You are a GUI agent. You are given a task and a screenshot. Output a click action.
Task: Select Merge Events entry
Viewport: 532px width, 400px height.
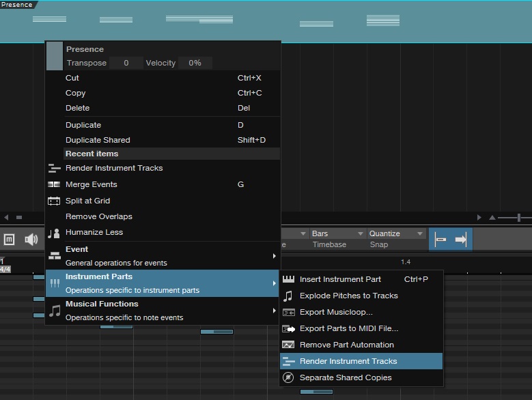pos(163,184)
